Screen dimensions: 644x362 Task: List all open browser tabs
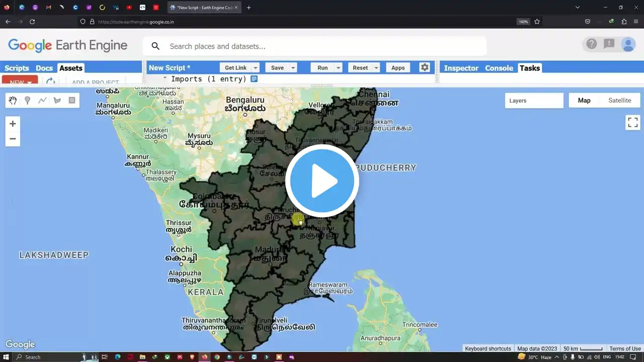click(578, 8)
